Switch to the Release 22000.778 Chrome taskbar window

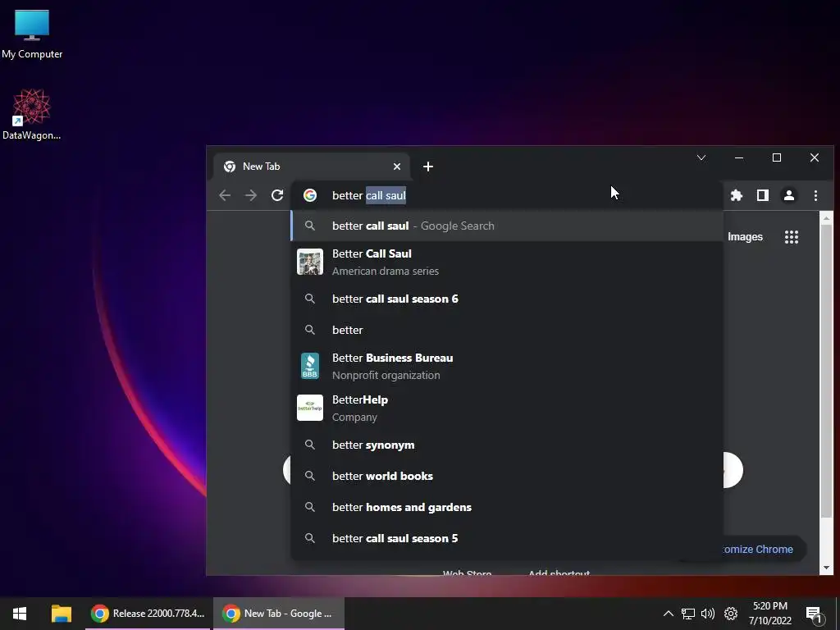coord(148,614)
